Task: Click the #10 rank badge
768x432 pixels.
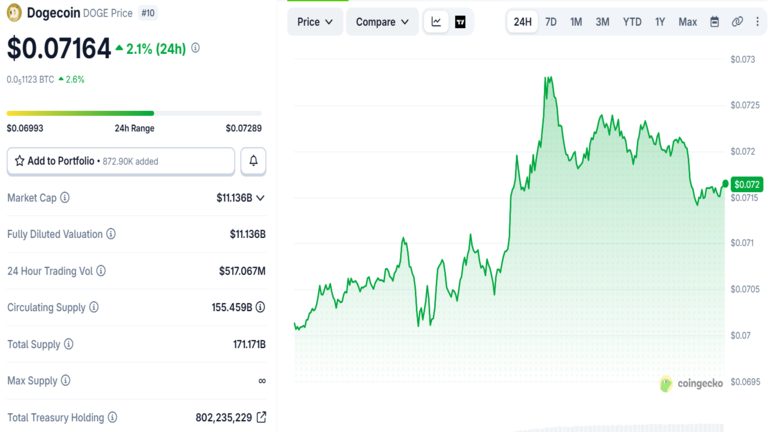Action: point(148,13)
